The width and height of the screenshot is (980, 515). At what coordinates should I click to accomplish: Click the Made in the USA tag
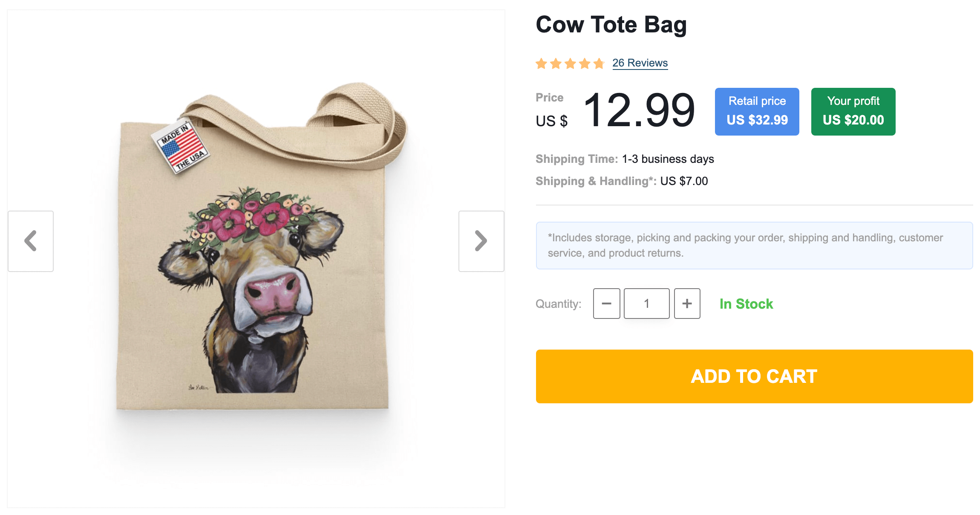pyautogui.click(x=181, y=147)
